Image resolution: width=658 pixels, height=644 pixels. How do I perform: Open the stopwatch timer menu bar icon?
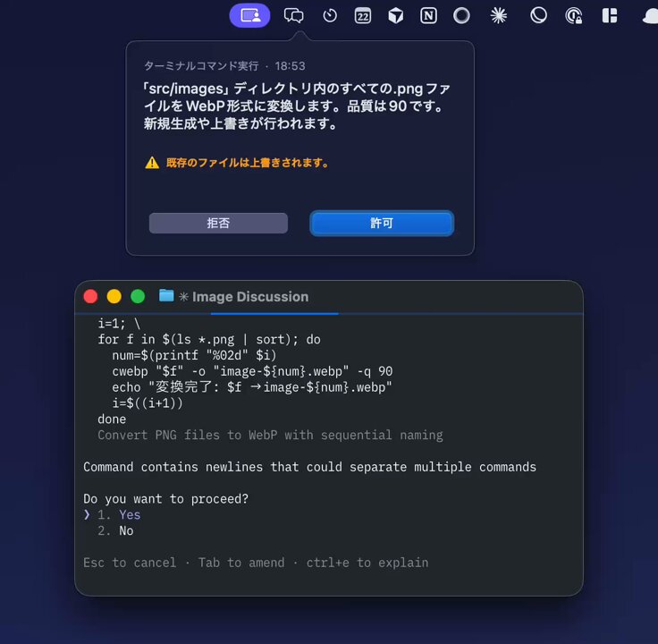click(x=330, y=16)
